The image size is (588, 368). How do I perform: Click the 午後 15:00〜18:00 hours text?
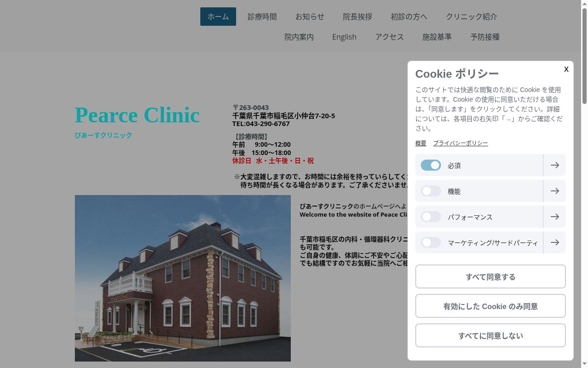pyautogui.click(x=262, y=153)
